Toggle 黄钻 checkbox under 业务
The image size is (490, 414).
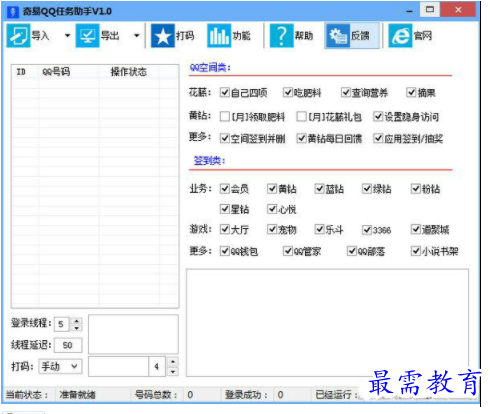[x=272, y=189]
